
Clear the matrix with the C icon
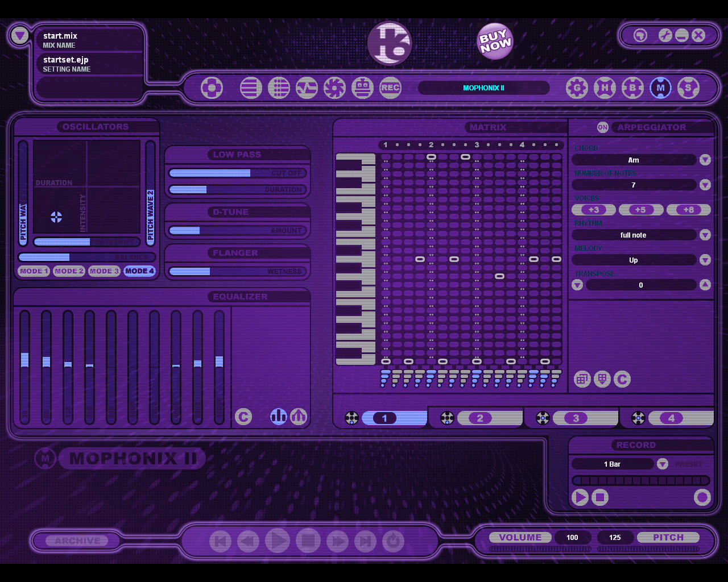622,379
